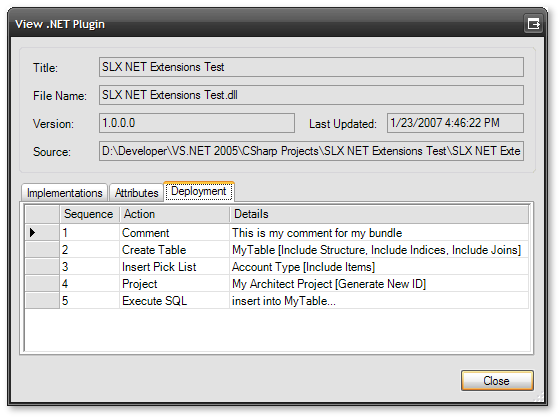Click the Title field SLX NET Extensions Test

coord(311,67)
